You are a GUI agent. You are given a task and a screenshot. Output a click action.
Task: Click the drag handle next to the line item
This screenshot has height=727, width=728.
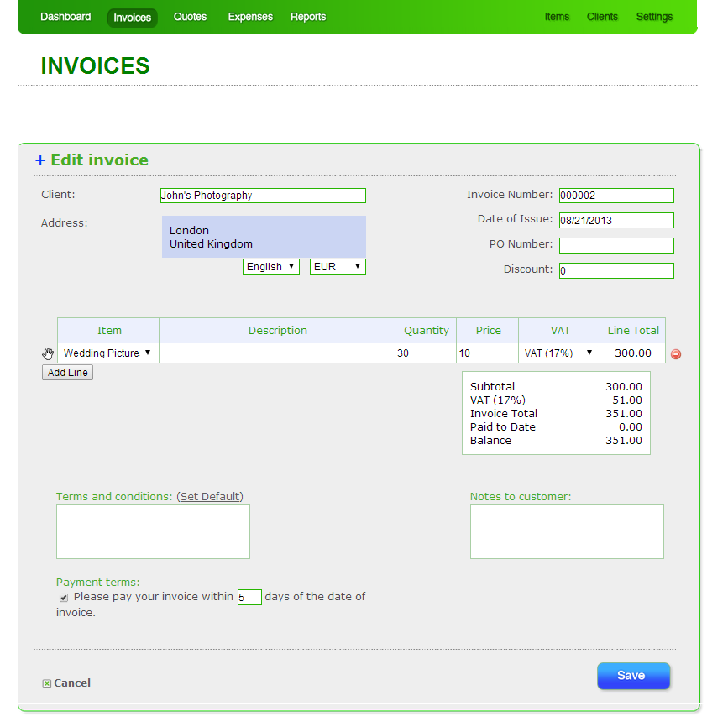(48, 353)
